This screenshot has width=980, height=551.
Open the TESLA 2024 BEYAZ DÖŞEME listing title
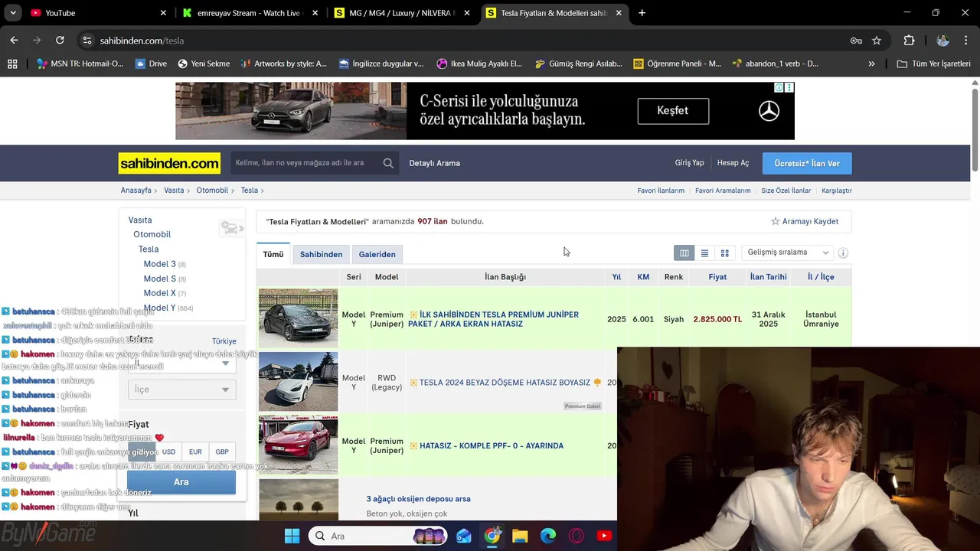pos(505,383)
